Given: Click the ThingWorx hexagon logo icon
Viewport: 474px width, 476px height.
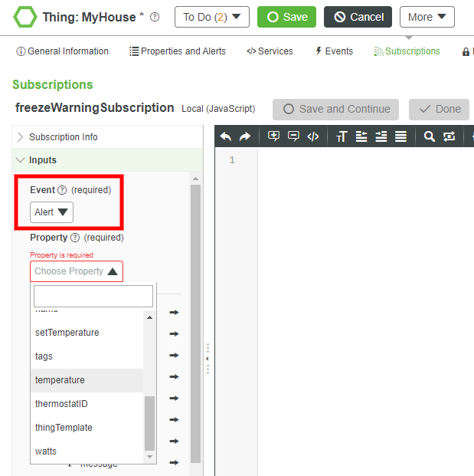Looking at the screenshot, I should [25, 17].
